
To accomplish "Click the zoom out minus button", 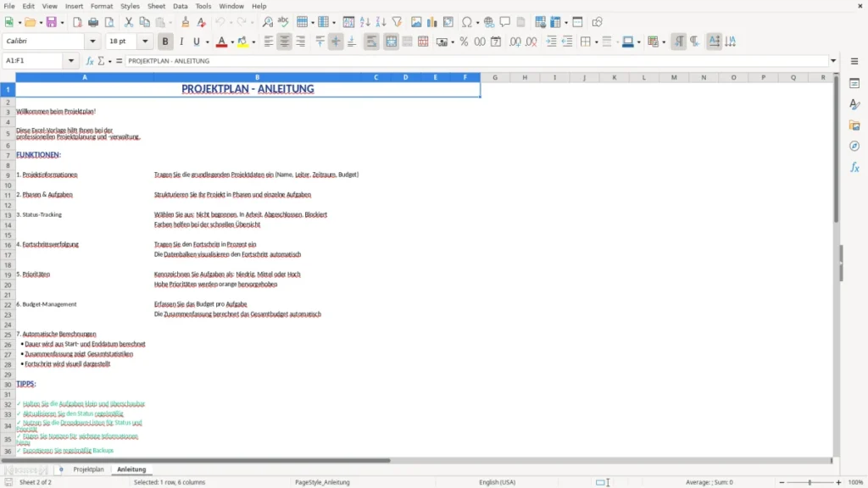I will 782,482.
